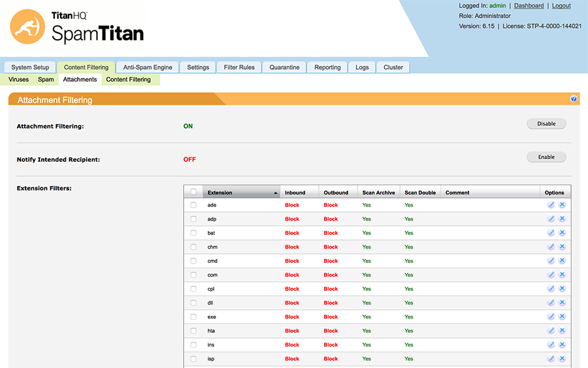Open the Filter Rules tab
The height and width of the screenshot is (368, 588).
click(x=239, y=67)
